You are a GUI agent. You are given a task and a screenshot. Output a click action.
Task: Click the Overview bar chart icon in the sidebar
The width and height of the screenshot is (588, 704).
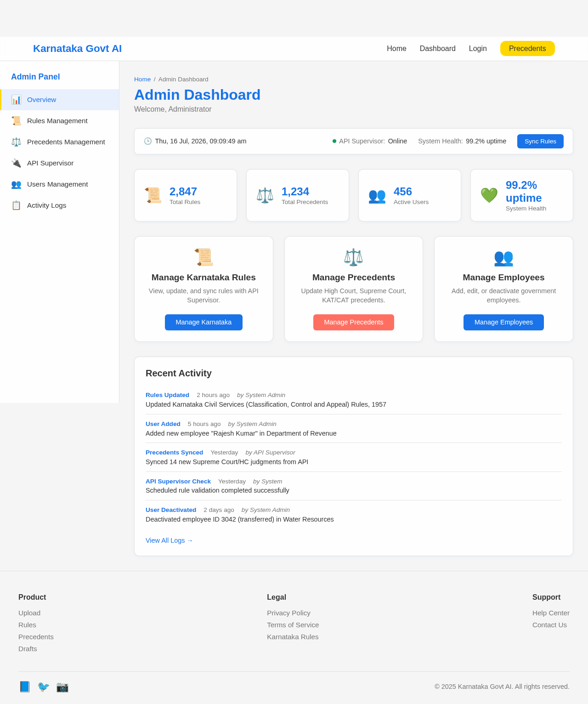point(16,100)
